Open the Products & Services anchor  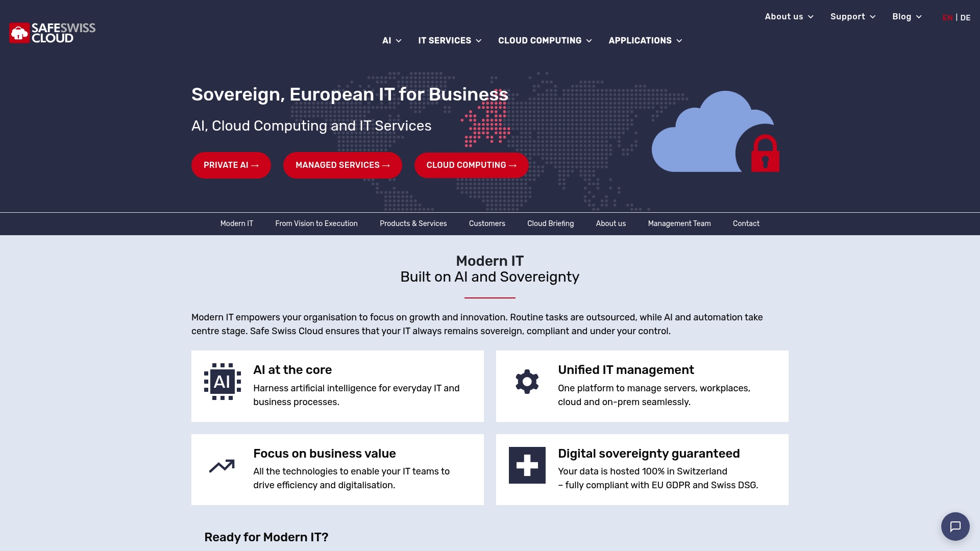[x=413, y=223]
